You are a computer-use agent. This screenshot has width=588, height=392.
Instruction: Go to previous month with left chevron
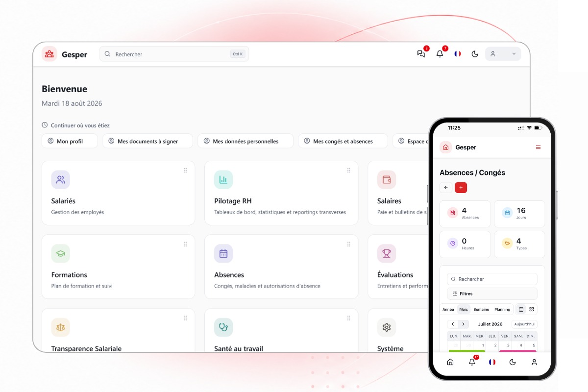[453, 324]
